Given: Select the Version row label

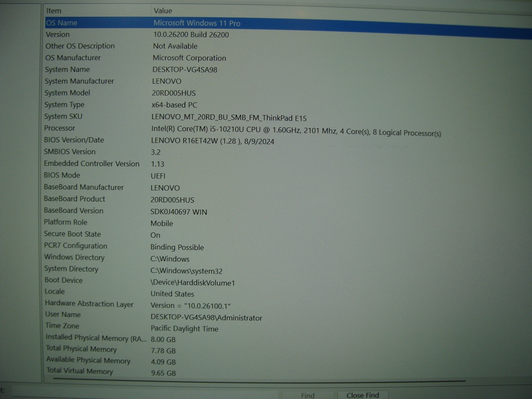Looking at the screenshot, I should click(58, 34).
